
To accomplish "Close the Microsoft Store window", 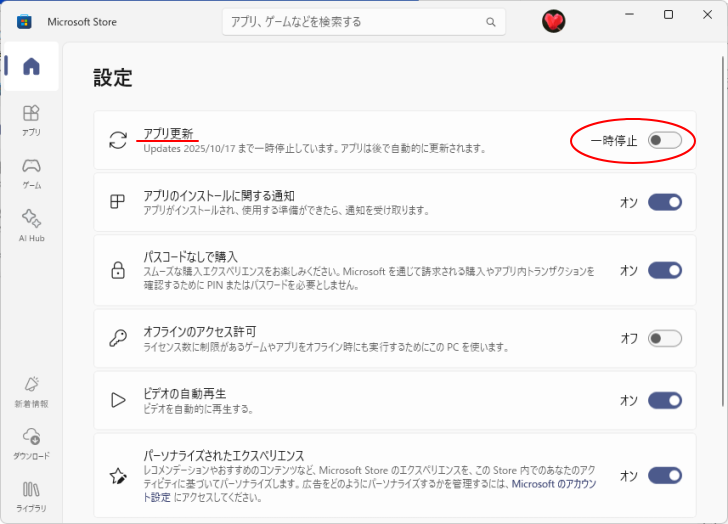I will click(707, 14).
